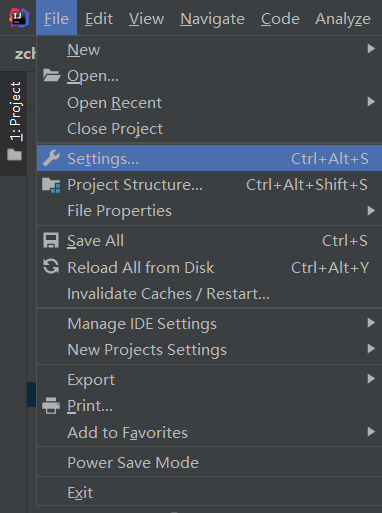Expand the New submenu arrow

[371, 49]
